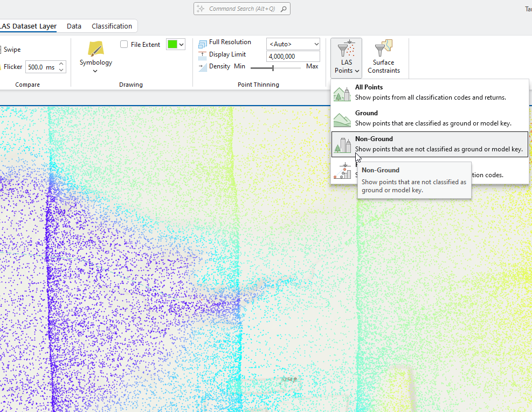532x412 pixels.
Task: Switch to the Data tab
Action: (x=74, y=26)
